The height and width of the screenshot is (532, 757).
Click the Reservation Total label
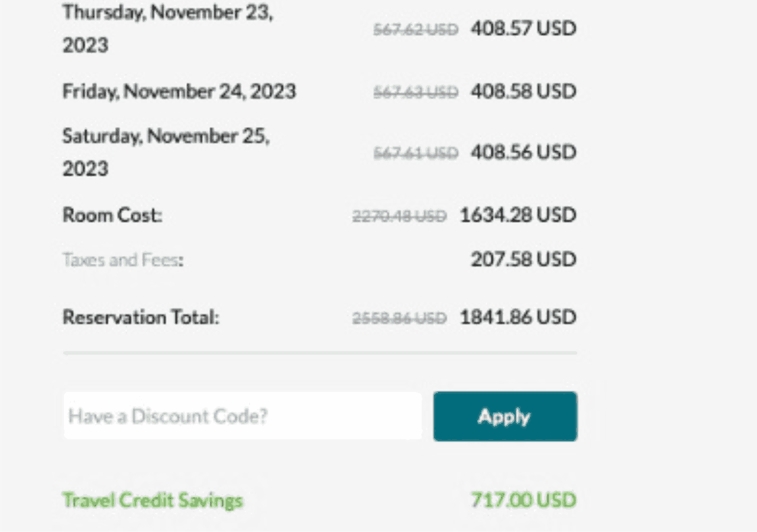(141, 317)
